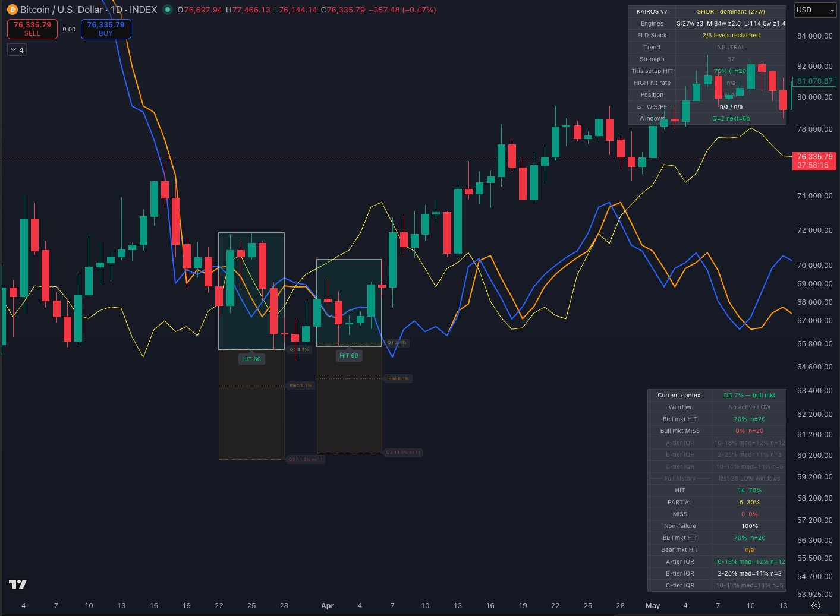This screenshot has height=616, width=840.
Task: Click the red 76,335.79 current price label
Action: click(814, 157)
